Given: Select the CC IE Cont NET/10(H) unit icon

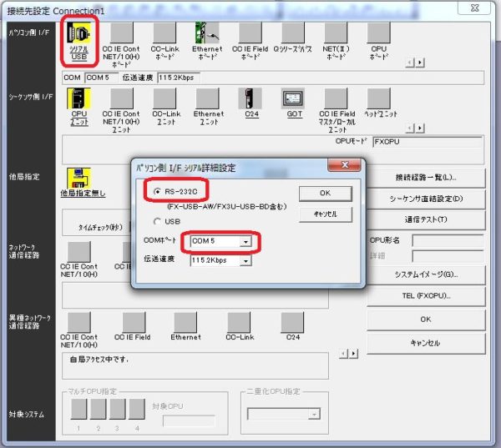Looking at the screenshot, I should click(x=122, y=98).
